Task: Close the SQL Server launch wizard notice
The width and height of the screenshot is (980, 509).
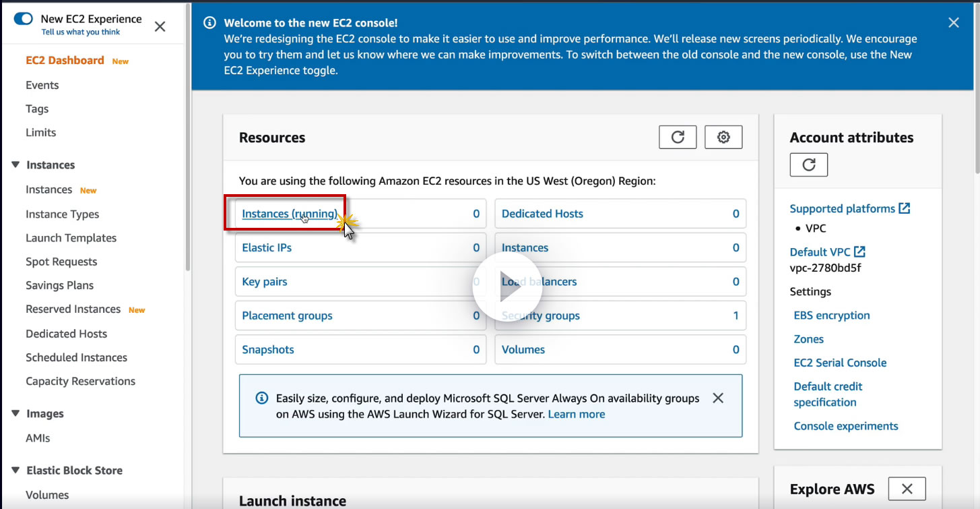Action: (718, 398)
